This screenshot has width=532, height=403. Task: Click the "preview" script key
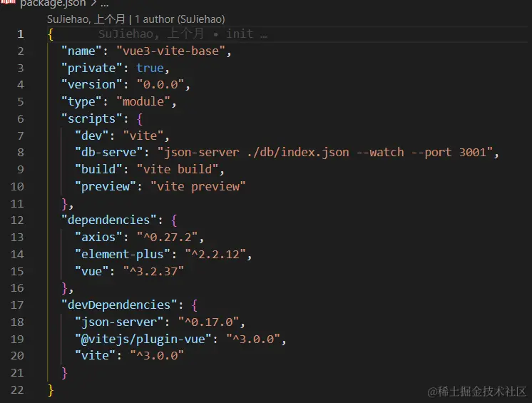pos(105,187)
